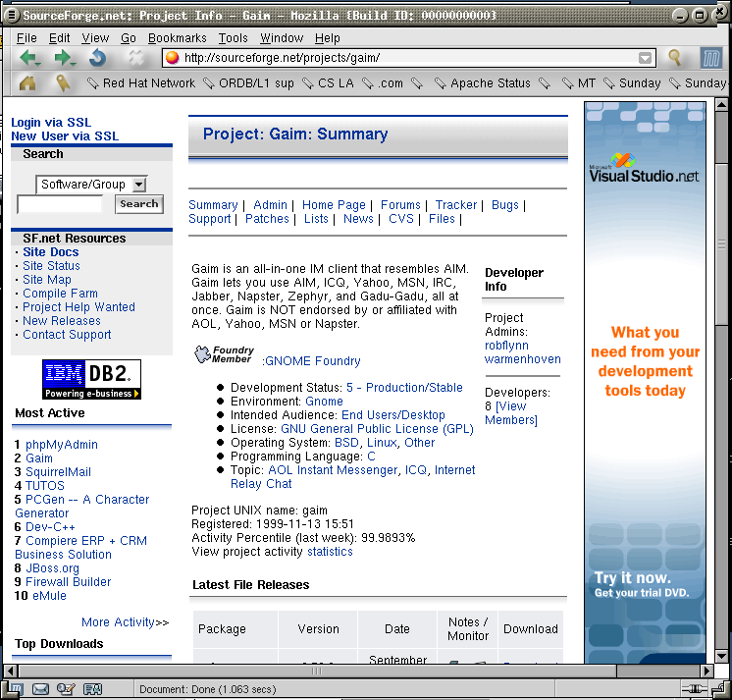Open warmenhoven admin profile link
The image size is (732, 700).
(x=523, y=359)
